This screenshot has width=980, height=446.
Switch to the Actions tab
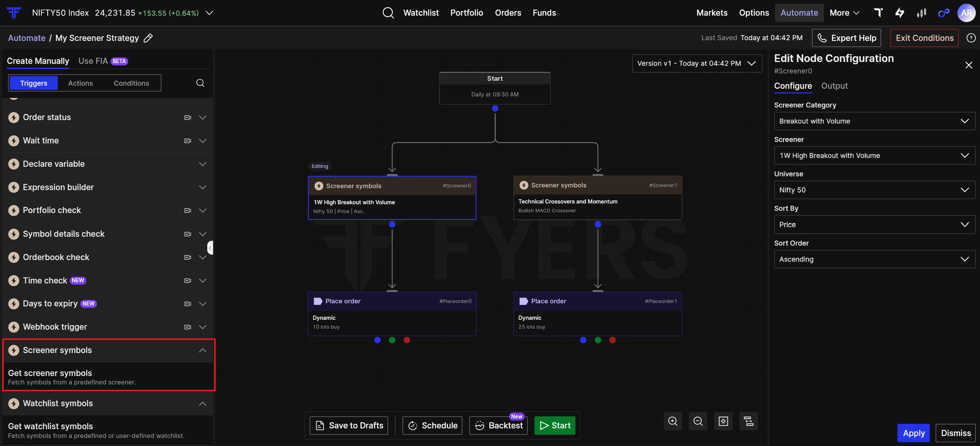80,83
